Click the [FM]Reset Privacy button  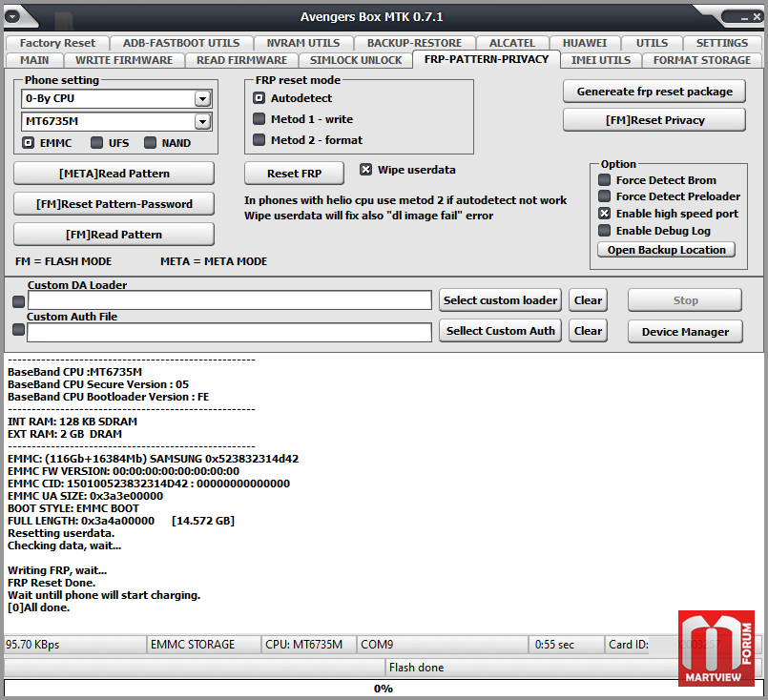[x=654, y=120]
